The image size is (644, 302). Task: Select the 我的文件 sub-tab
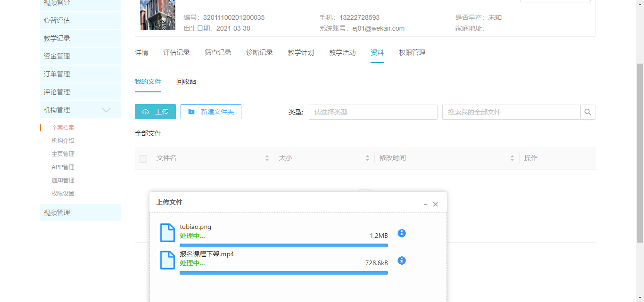148,82
